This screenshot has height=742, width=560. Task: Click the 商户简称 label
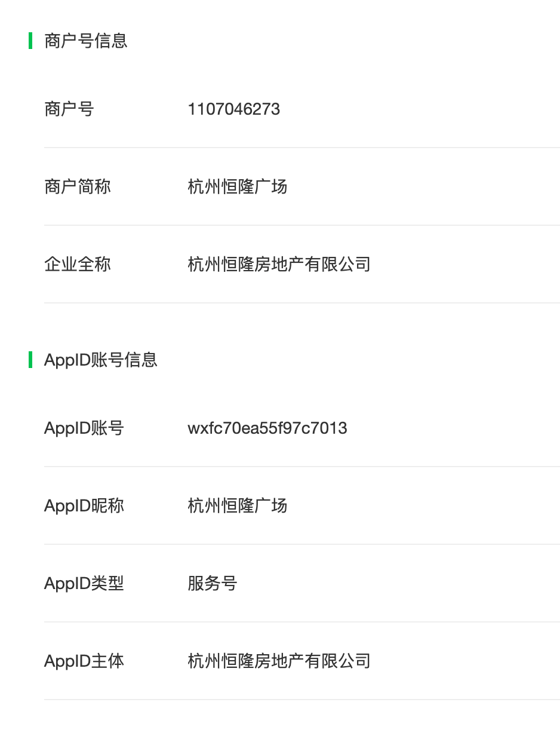tap(78, 186)
